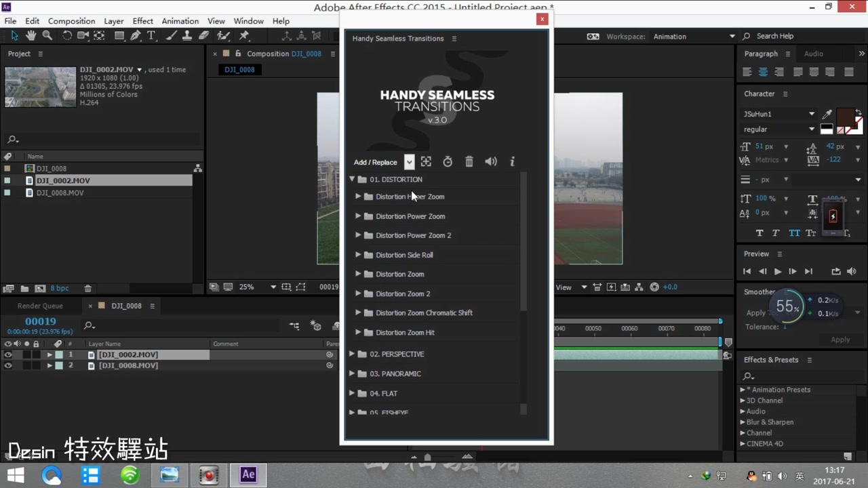
Task: Click the Add / Replace button
Action: [375, 162]
